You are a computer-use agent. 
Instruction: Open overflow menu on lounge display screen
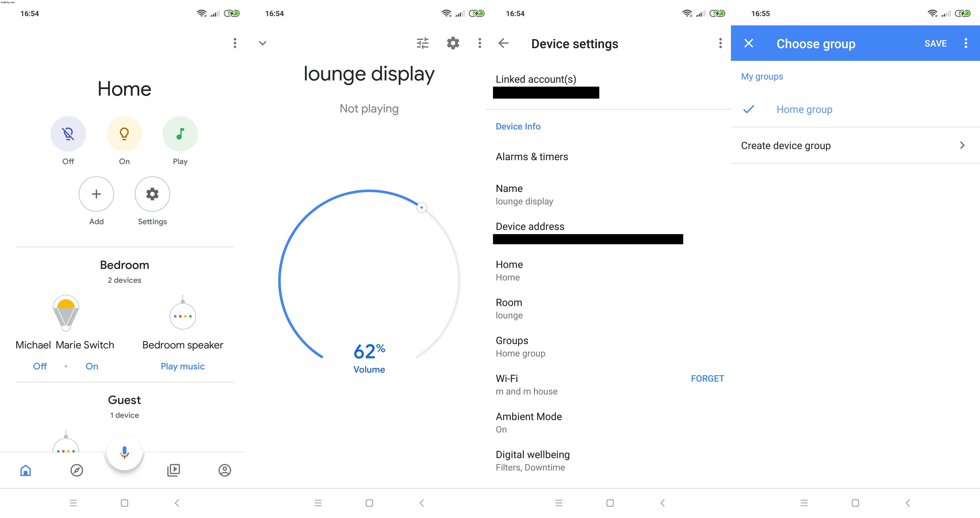point(480,43)
